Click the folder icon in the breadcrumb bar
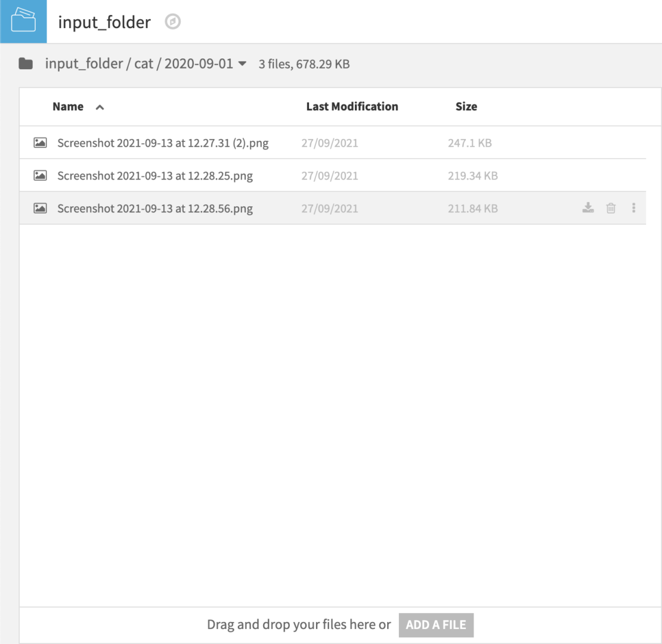The width and height of the screenshot is (662, 644). (25, 63)
